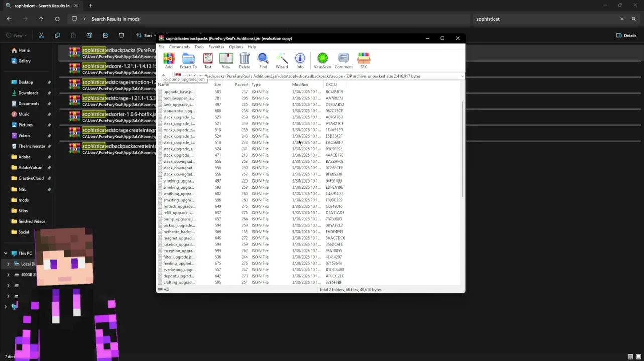This screenshot has width=644, height=361.
Task: Open the mods folder in sidebar
Action: point(24,200)
